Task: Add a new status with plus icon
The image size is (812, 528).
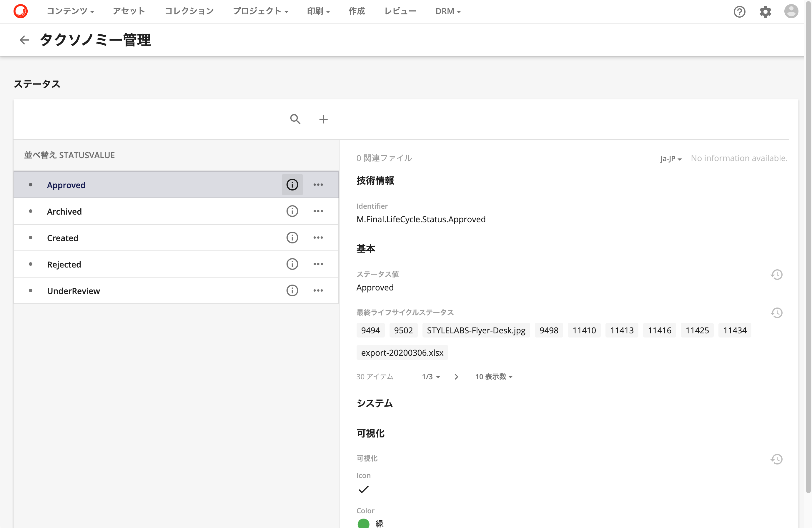Action: tap(323, 119)
